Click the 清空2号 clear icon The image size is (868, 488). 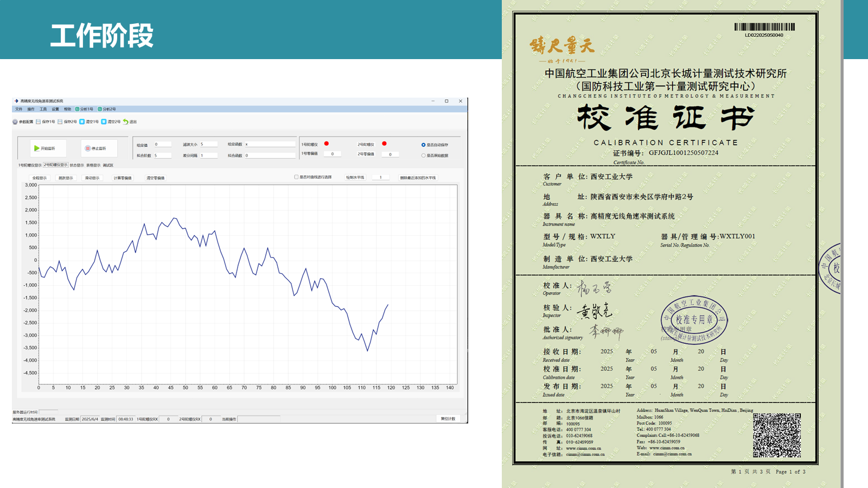(104, 122)
